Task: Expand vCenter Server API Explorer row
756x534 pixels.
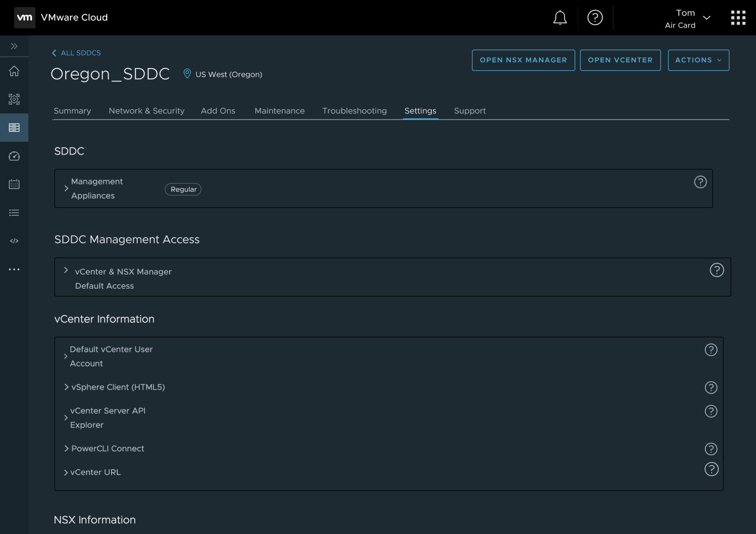Action: coord(66,418)
